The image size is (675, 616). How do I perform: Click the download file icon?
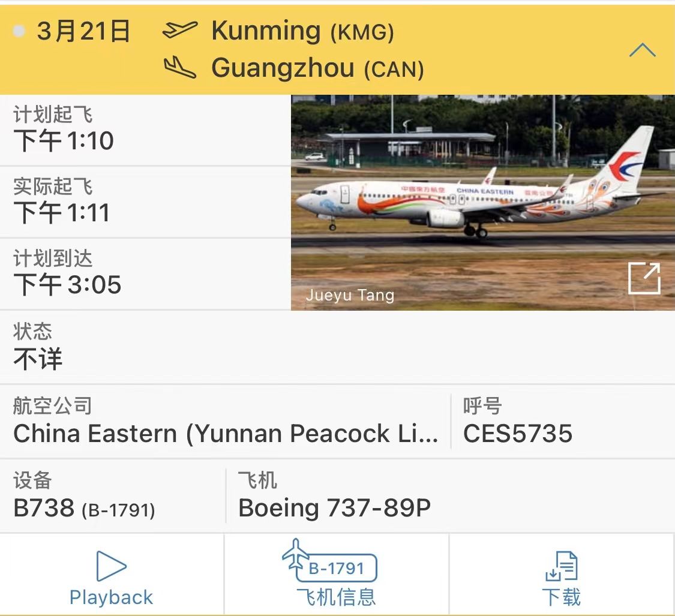tap(562, 566)
